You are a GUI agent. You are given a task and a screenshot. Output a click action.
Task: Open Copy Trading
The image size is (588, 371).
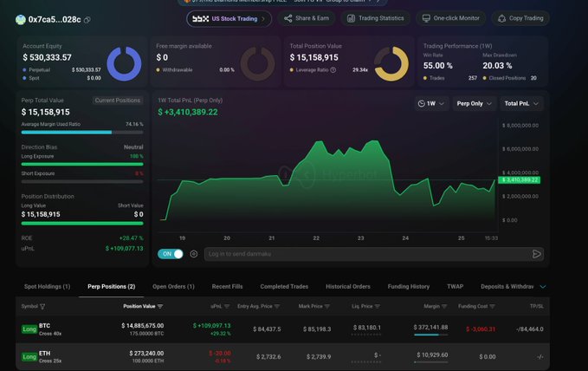click(520, 18)
